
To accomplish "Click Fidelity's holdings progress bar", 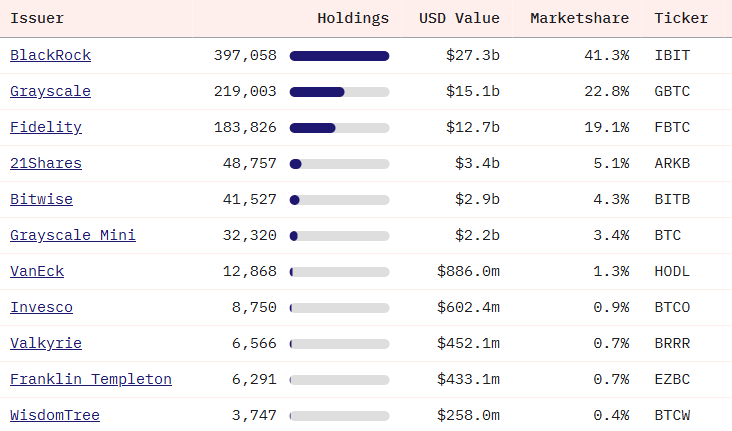I will pyautogui.click(x=339, y=128).
